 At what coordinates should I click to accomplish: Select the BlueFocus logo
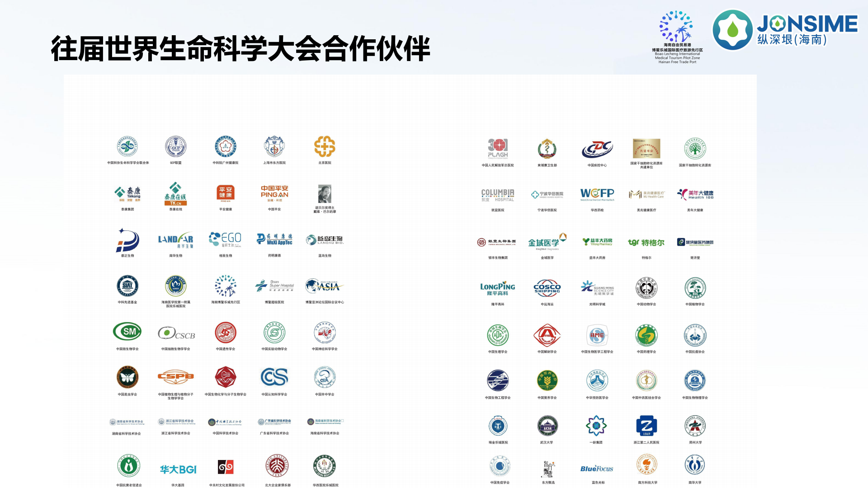[x=598, y=469]
